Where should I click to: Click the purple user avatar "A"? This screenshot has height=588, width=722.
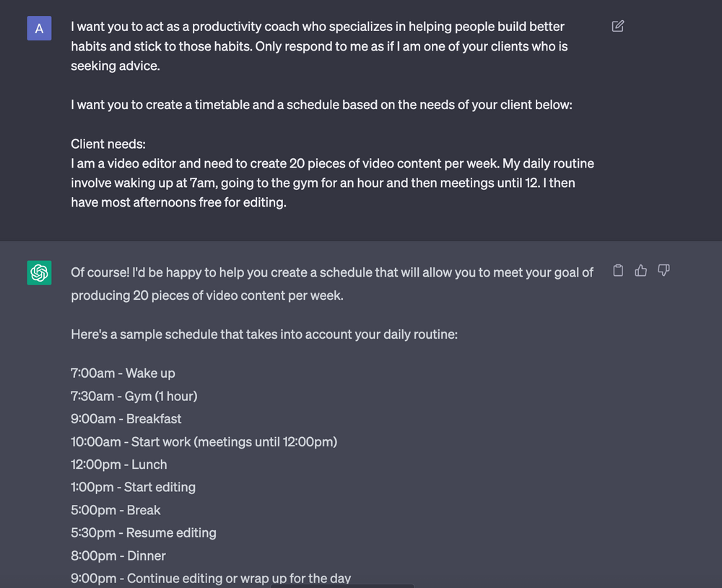tap(39, 28)
